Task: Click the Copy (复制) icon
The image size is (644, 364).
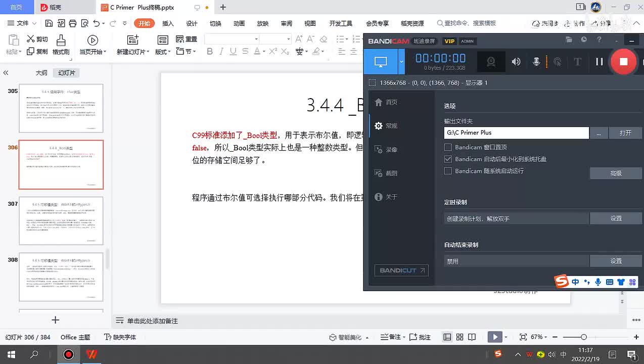Action: [30, 51]
